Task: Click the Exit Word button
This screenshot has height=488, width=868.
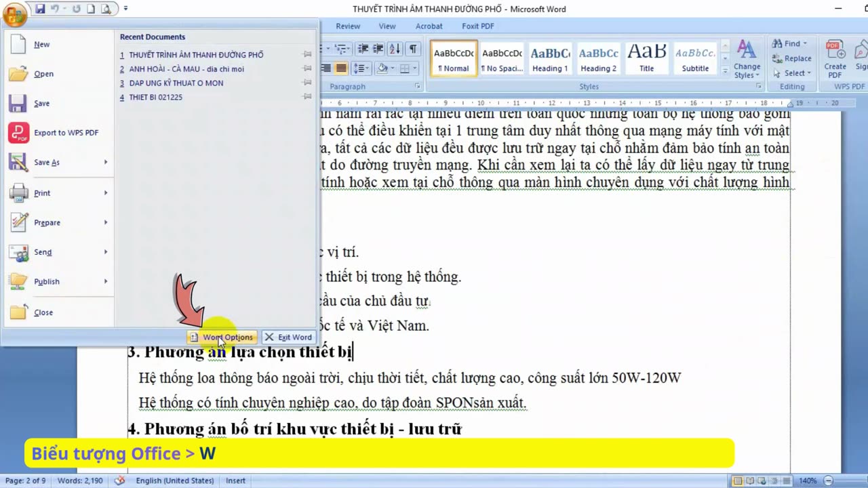Action: coord(288,337)
